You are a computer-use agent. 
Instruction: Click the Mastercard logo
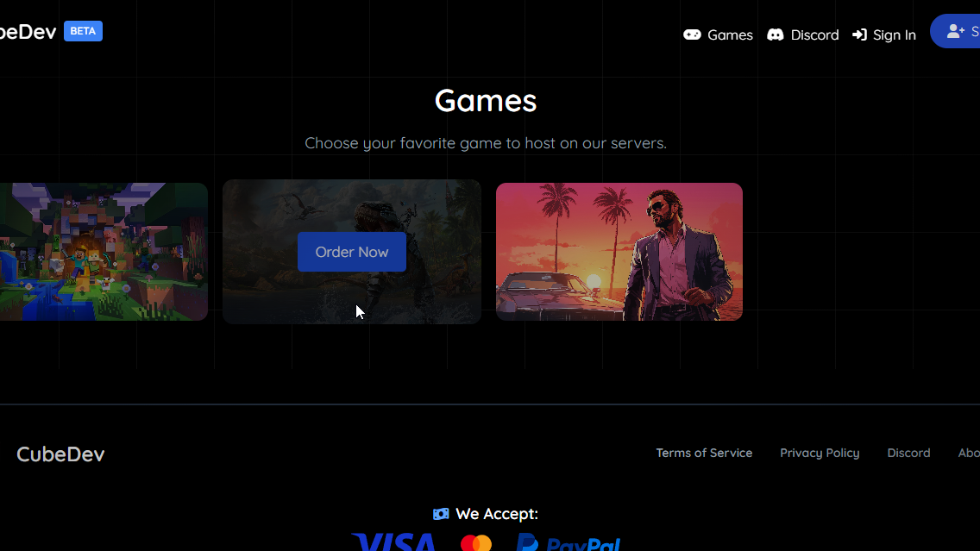click(x=476, y=543)
